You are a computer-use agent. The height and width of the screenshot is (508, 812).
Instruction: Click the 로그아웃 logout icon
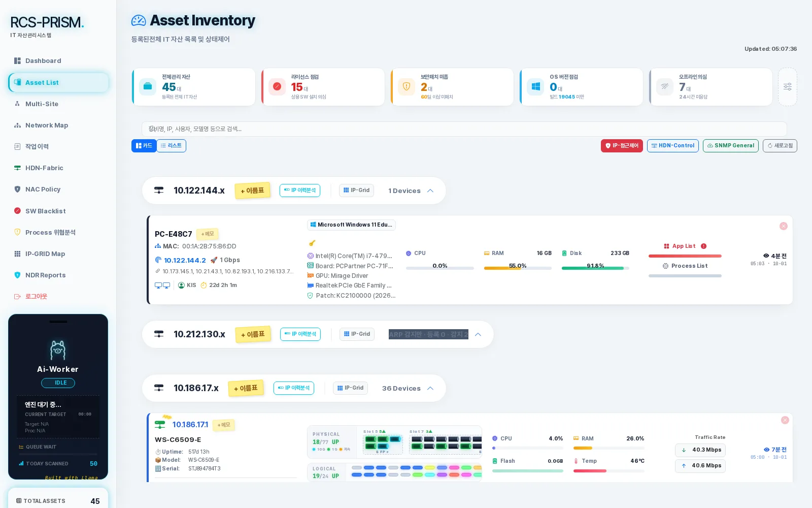pos(17,297)
